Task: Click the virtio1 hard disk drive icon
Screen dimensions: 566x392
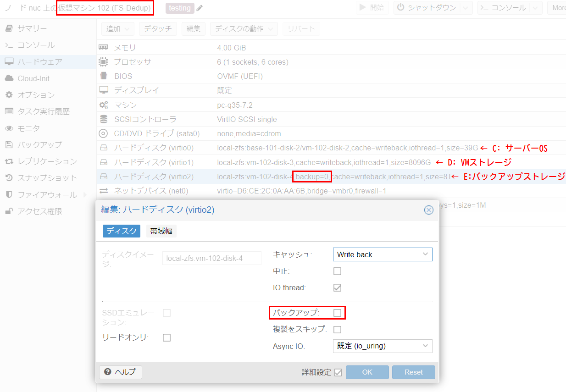Action: pos(104,162)
